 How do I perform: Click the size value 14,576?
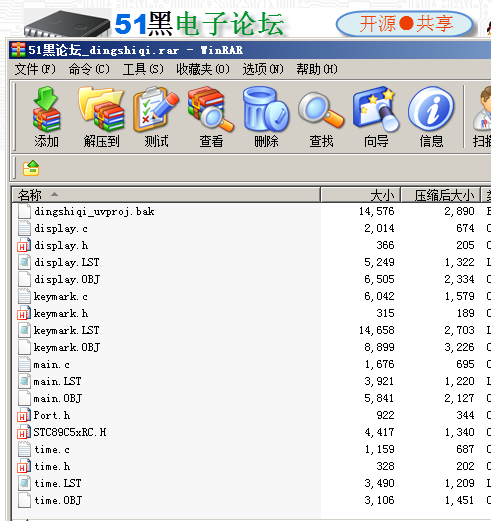tap(377, 211)
